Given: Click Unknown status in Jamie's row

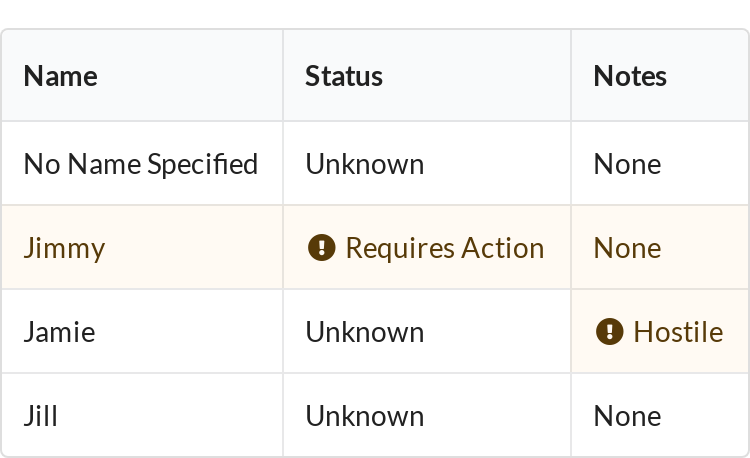Looking at the screenshot, I should tap(364, 332).
